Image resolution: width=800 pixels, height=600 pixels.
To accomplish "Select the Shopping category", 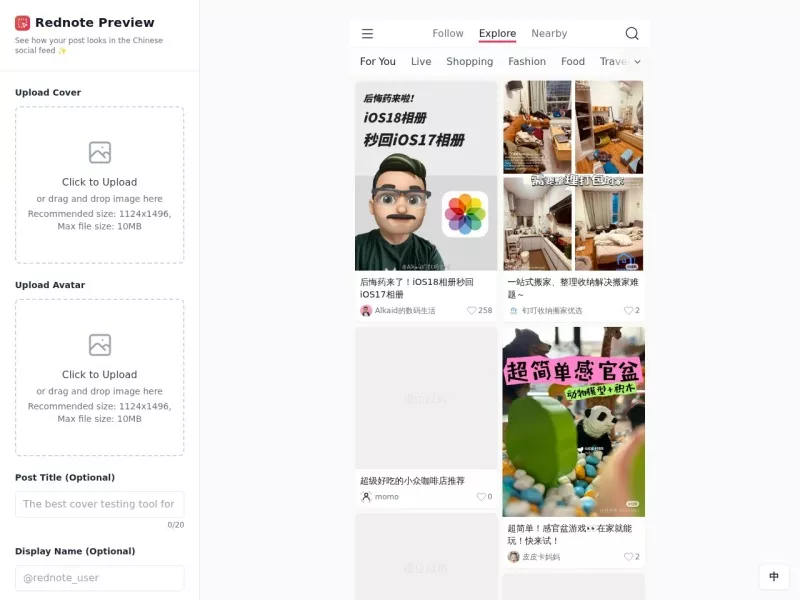I will 469,62.
